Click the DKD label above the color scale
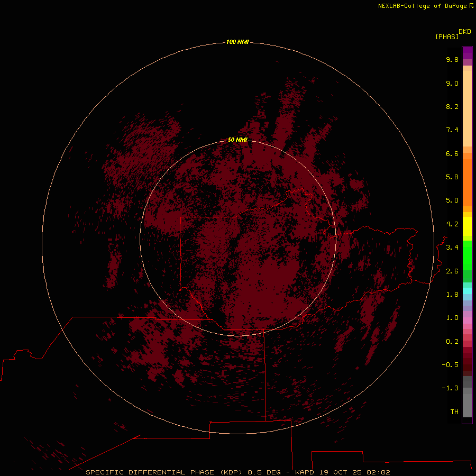Screen dimensions: 476x476 point(464,32)
